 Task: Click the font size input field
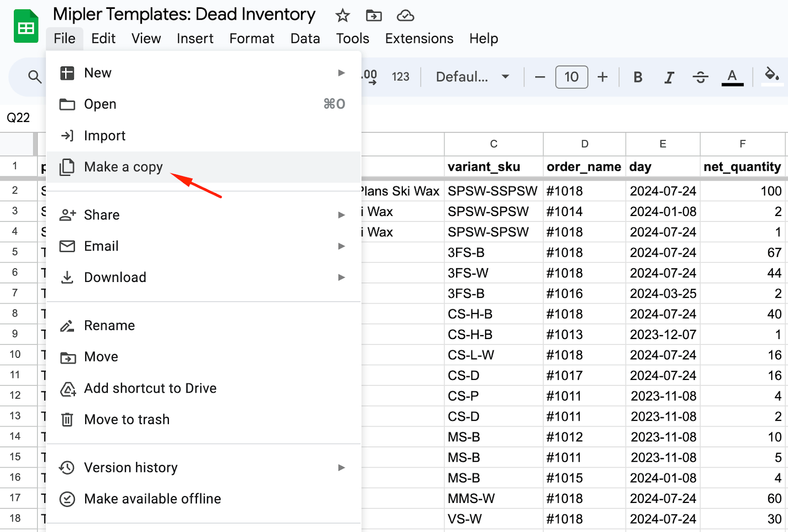[x=571, y=77]
